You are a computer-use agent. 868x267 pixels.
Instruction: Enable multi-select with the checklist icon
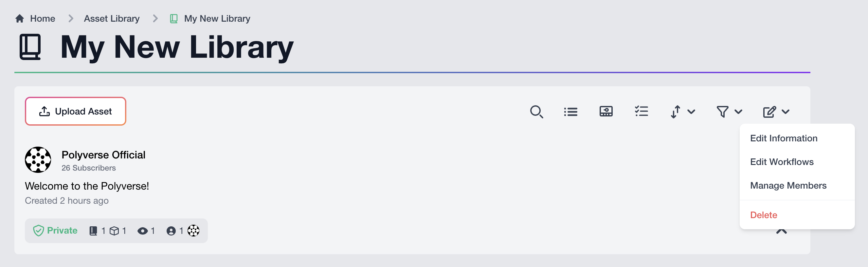click(642, 112)
